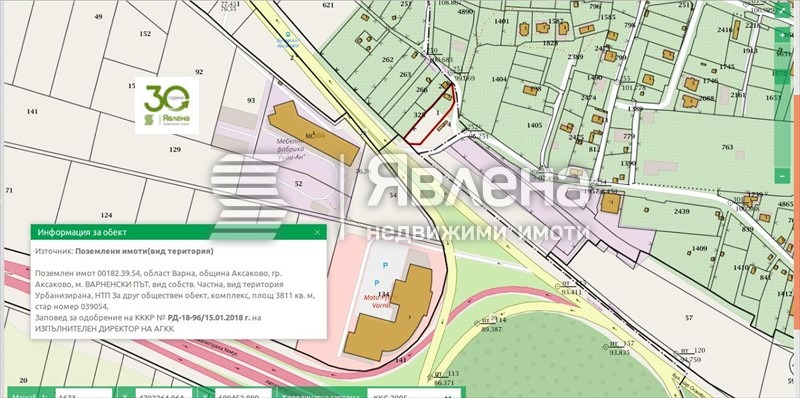This screenshot has width=800, height=398.
Task: Click the X coordinate input field
Action: (163, 394)
